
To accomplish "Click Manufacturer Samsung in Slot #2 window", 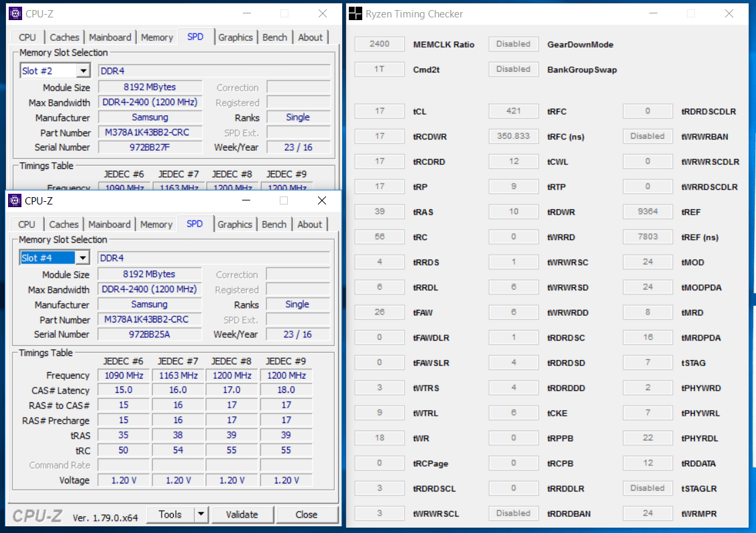I will [150, 117].
